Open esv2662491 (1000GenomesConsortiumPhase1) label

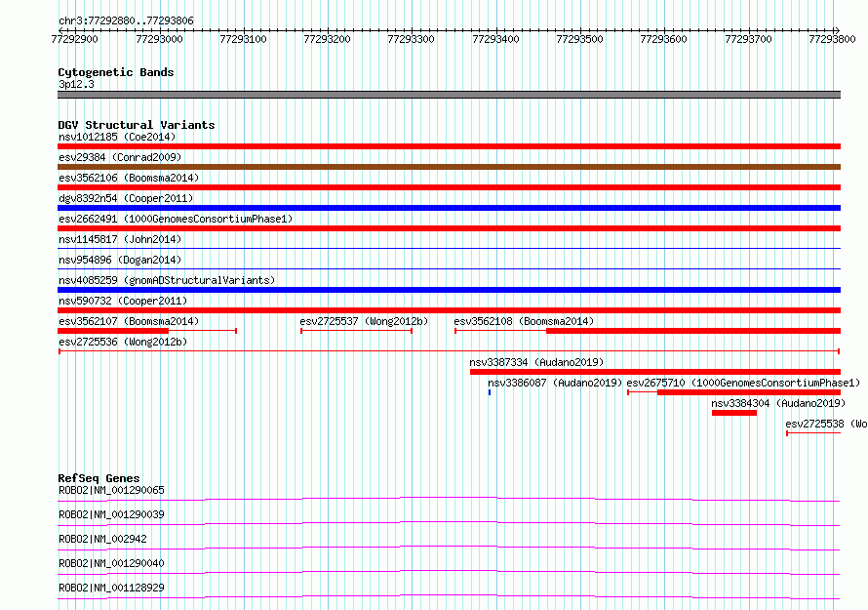pyautogui.click(x=176, y=219)
